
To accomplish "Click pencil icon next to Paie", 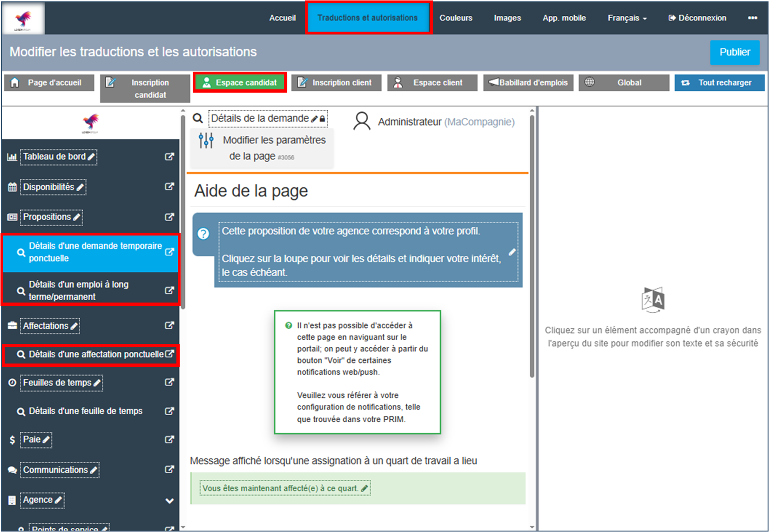I will click(46, 439).
